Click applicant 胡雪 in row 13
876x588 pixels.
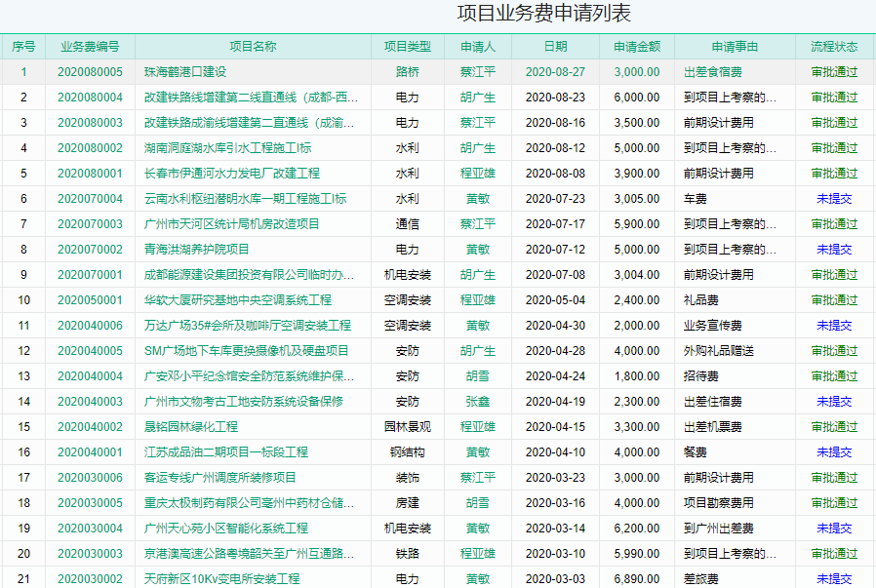(478, 376)
